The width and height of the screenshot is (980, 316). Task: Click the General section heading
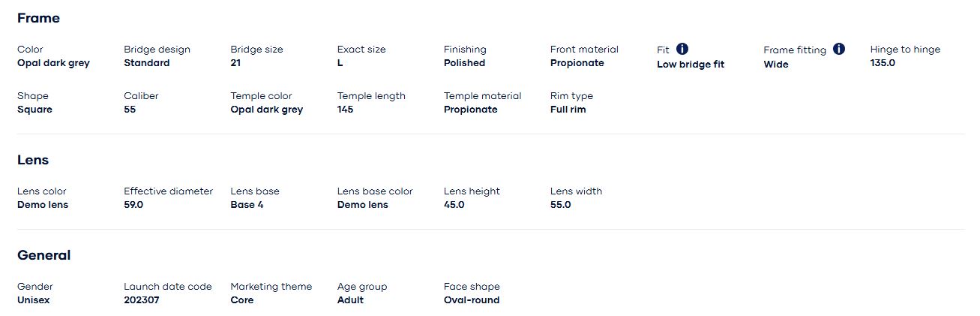(43, 255)
